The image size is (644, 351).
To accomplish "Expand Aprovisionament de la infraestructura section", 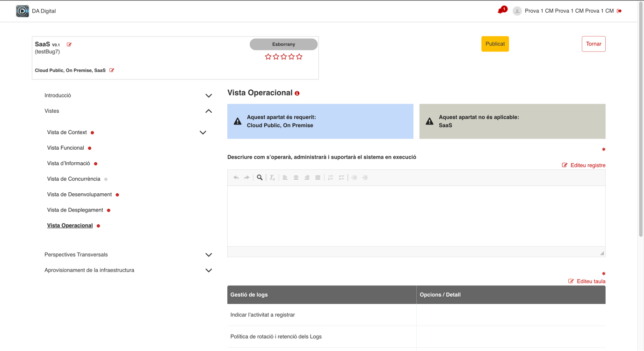I will coord(209,271).
